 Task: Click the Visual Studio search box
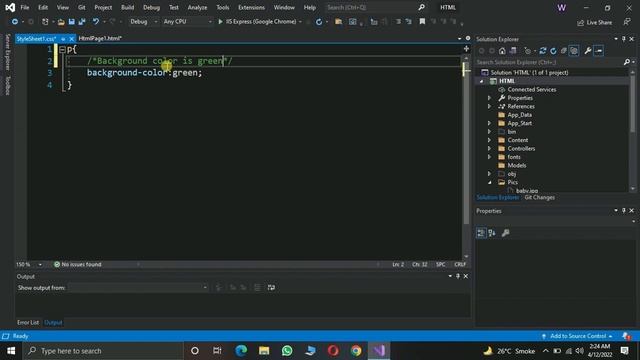coord(376,7)
